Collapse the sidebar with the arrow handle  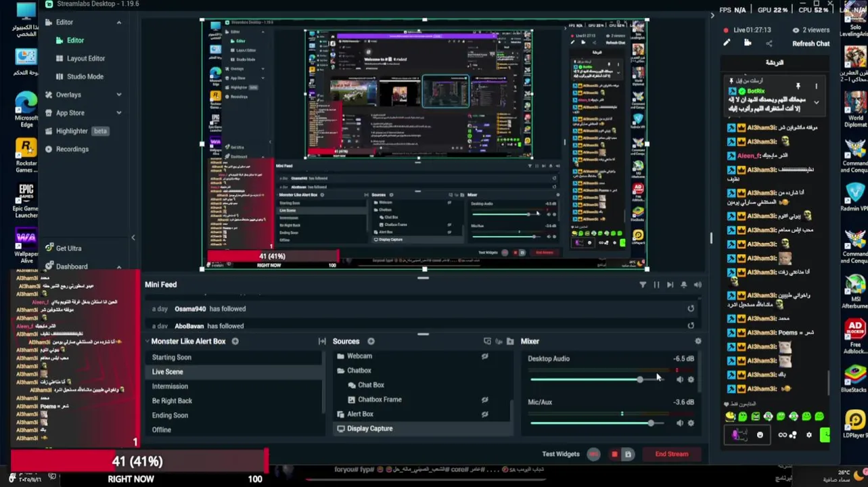[x=133, y=237]
